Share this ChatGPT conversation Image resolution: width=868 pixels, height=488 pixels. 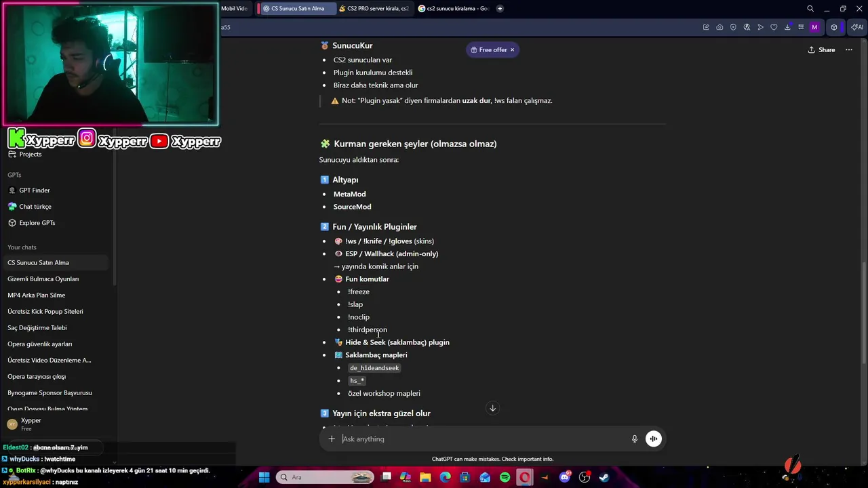[821, 49]
